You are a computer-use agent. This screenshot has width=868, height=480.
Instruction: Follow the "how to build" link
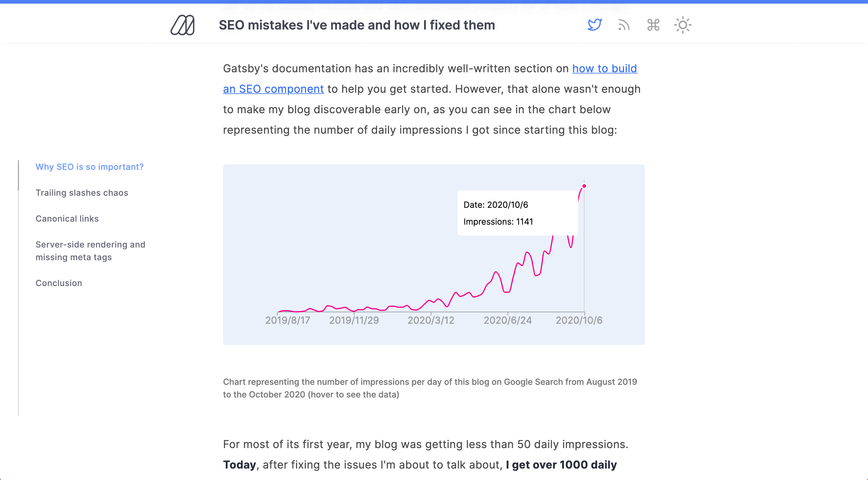[605, 68]
